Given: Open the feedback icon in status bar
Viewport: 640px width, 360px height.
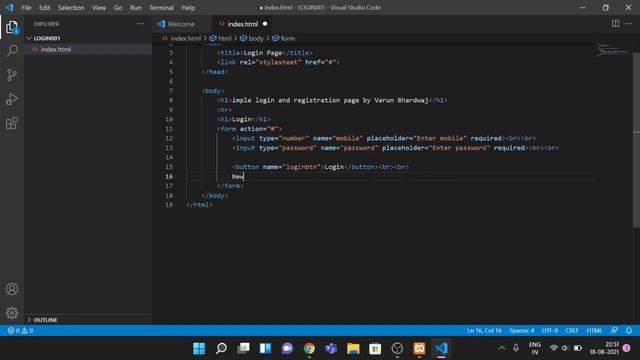Looking at the screenshot, I should 614,331.
